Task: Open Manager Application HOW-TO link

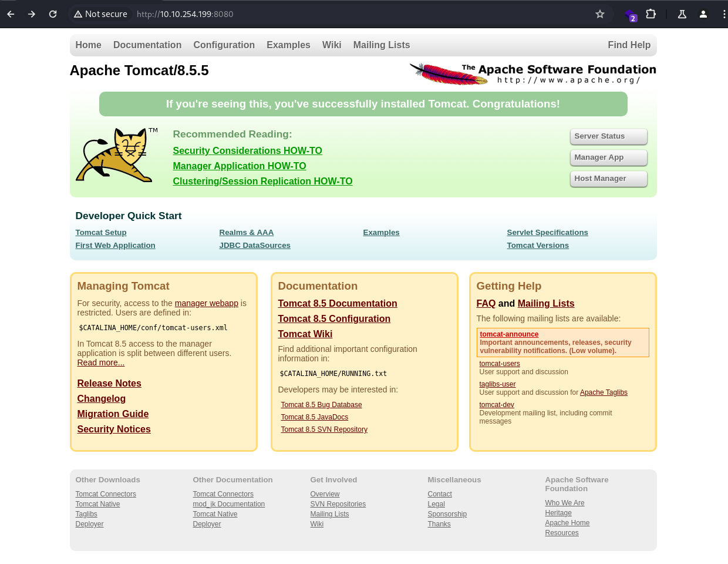Action: (x=240, y=166)
